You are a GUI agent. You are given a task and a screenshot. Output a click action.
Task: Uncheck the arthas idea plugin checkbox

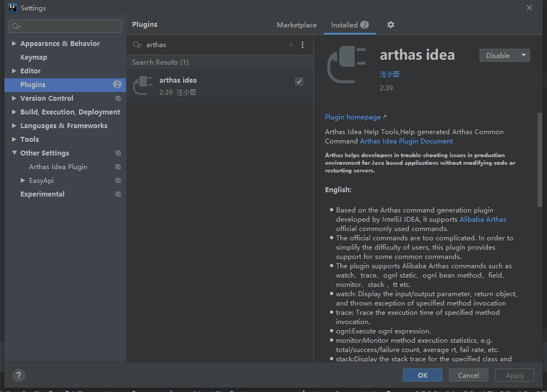tap(299, 81)
